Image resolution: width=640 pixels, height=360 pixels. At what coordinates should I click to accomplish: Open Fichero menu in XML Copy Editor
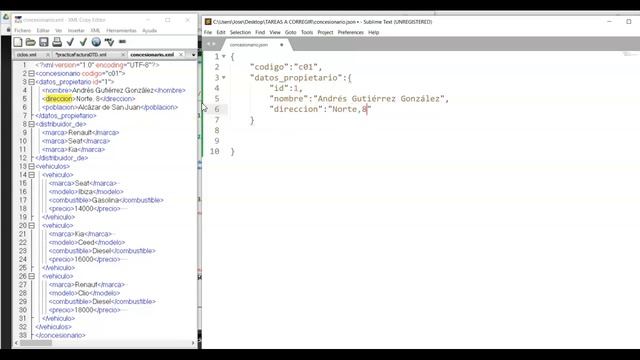click(22, 31)
